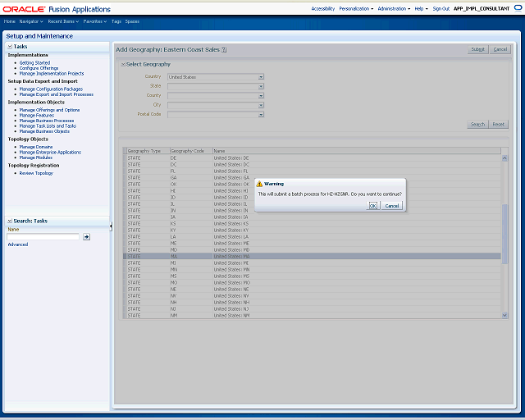The width and height of the screenshot is (525, 420).
Task: Open the Getting Started task link
Action: tap(34, 63)
